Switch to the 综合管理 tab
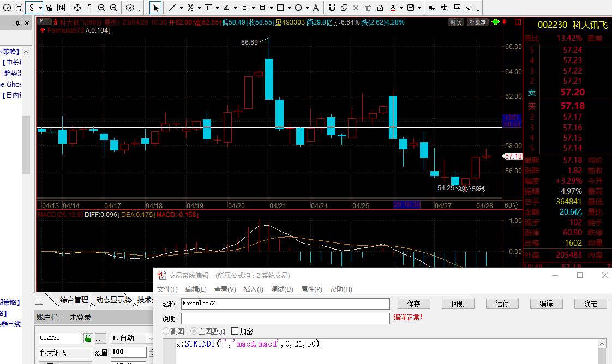This screenshot has height=364, width=612. 74,300
